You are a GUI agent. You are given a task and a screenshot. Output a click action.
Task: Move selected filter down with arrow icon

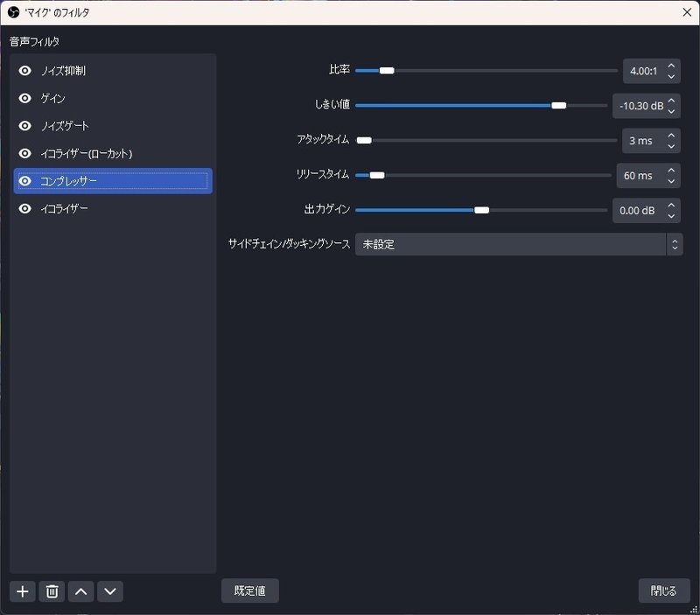point(110,591)
